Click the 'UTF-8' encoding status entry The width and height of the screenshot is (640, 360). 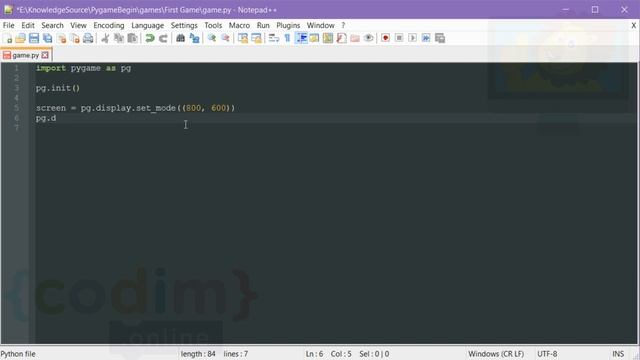point(547,354)
